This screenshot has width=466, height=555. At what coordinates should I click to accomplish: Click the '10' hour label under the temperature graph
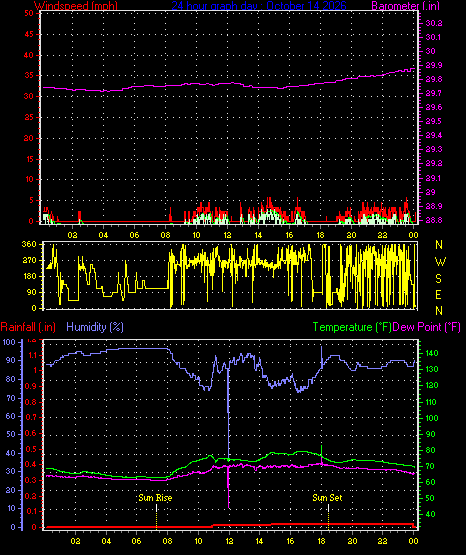click(199, 541)
